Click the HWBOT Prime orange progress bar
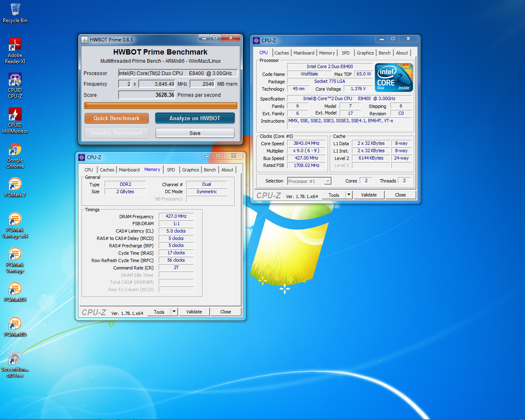Viewport: 525px width, 420px height. point(161,105)
